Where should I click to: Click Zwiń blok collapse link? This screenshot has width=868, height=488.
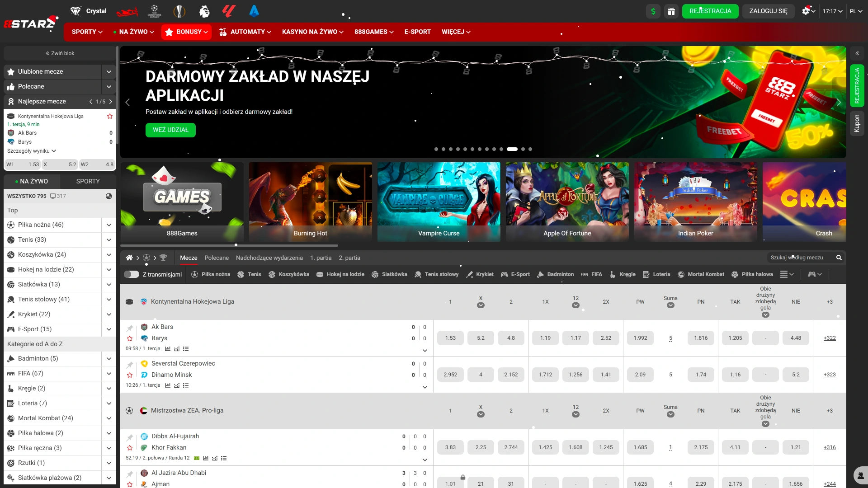coord(60,53)
